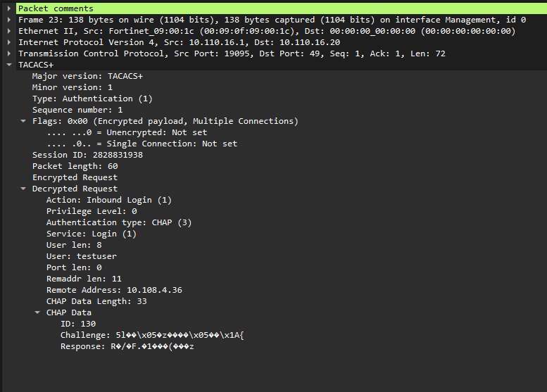Select Authentication type: CHAP (3)
Viewport: 547px width, 392px height.
[x=119, y=222]
